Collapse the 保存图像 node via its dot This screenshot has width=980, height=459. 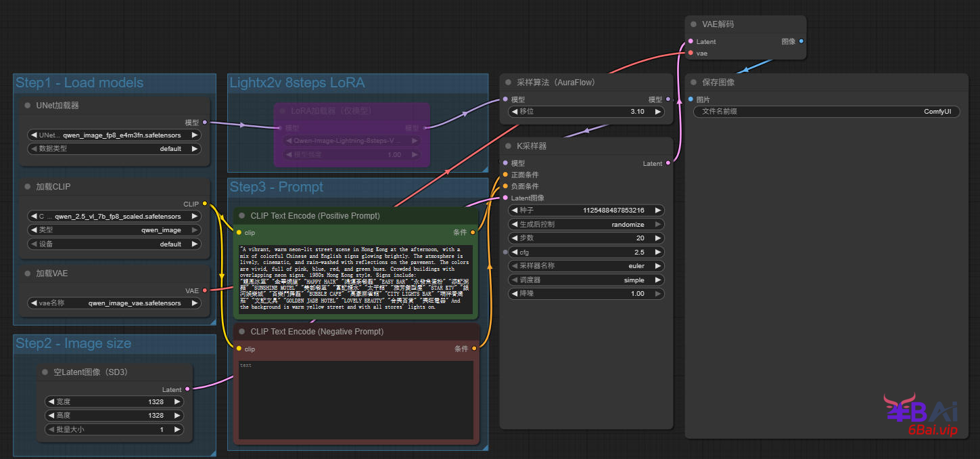coord(693,83)
